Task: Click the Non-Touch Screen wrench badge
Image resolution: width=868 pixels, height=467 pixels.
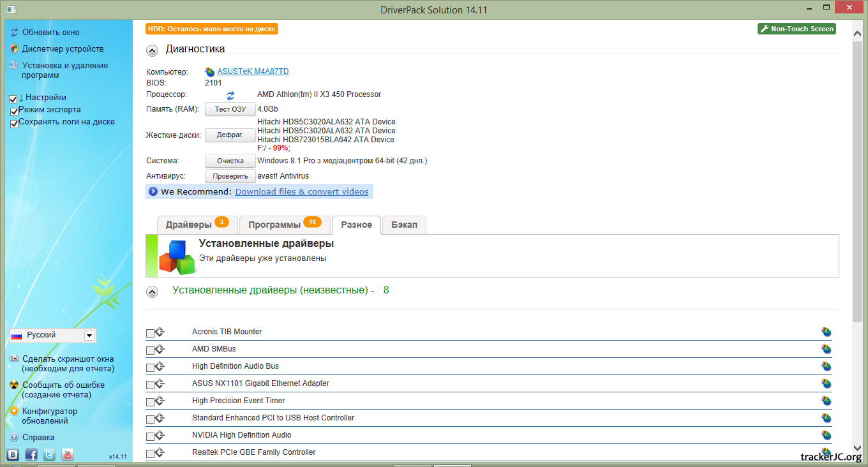Action: (x=797, y=29)
